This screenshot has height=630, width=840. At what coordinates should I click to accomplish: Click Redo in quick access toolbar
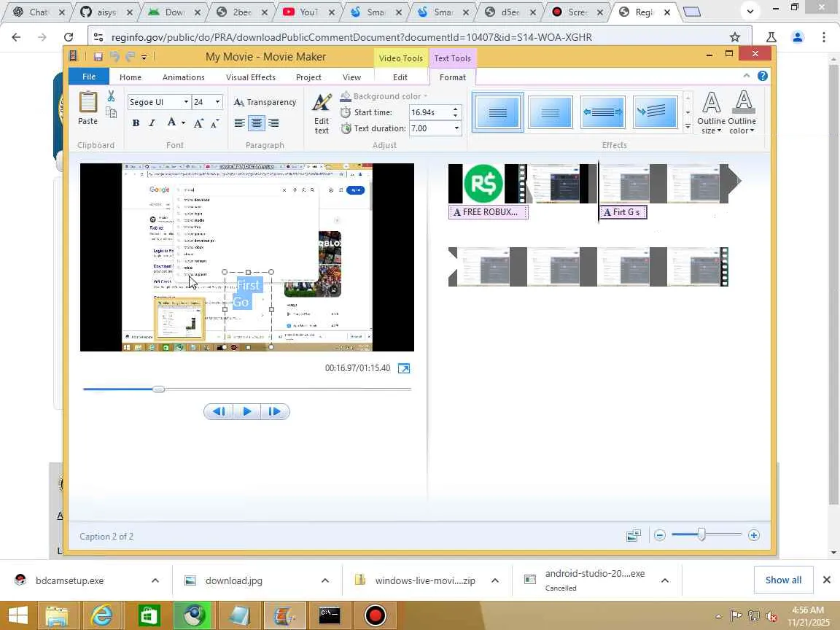click(130, 57)
